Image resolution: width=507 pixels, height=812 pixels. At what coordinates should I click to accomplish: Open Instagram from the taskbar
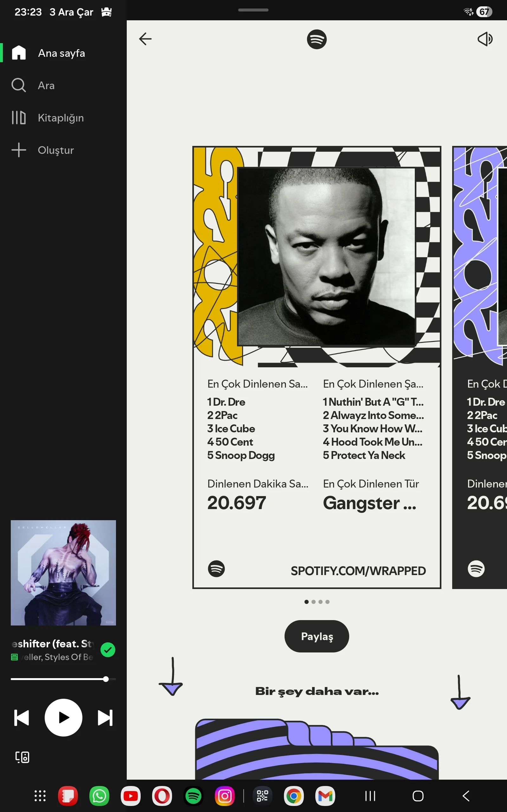click(x=225, y=796)
